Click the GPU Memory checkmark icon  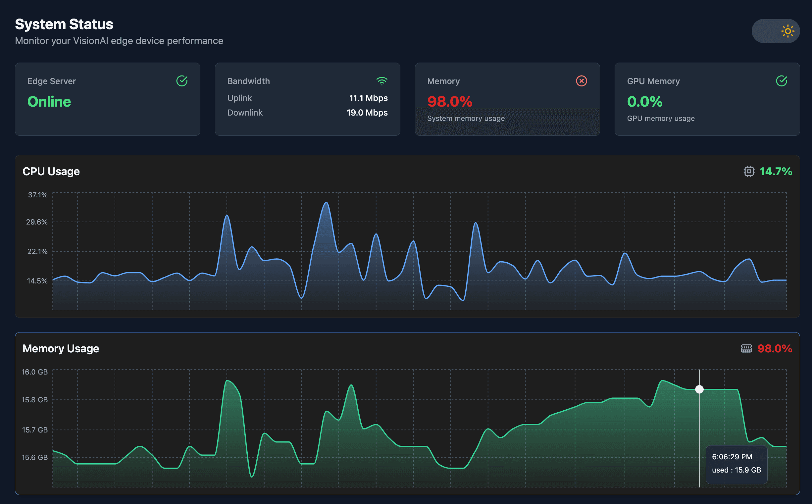[781, 81]
